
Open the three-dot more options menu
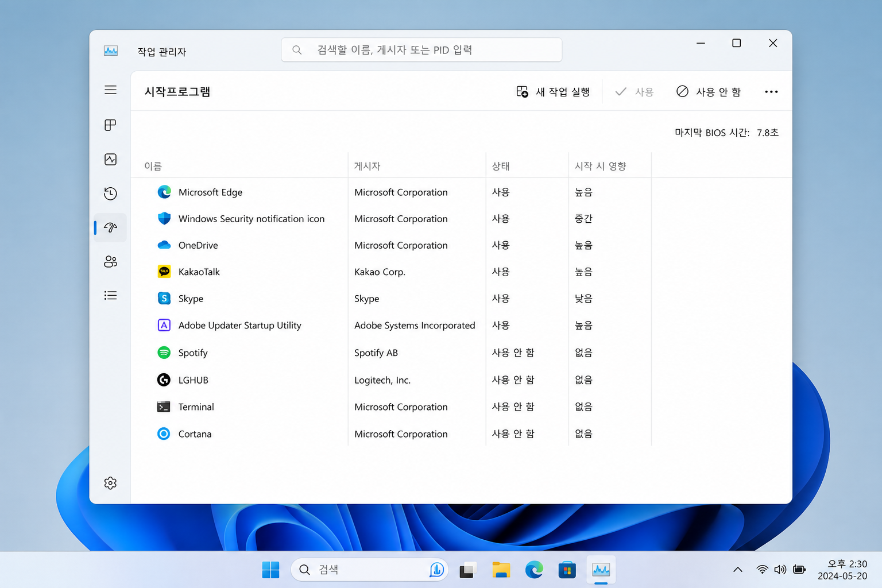point(771,92)
